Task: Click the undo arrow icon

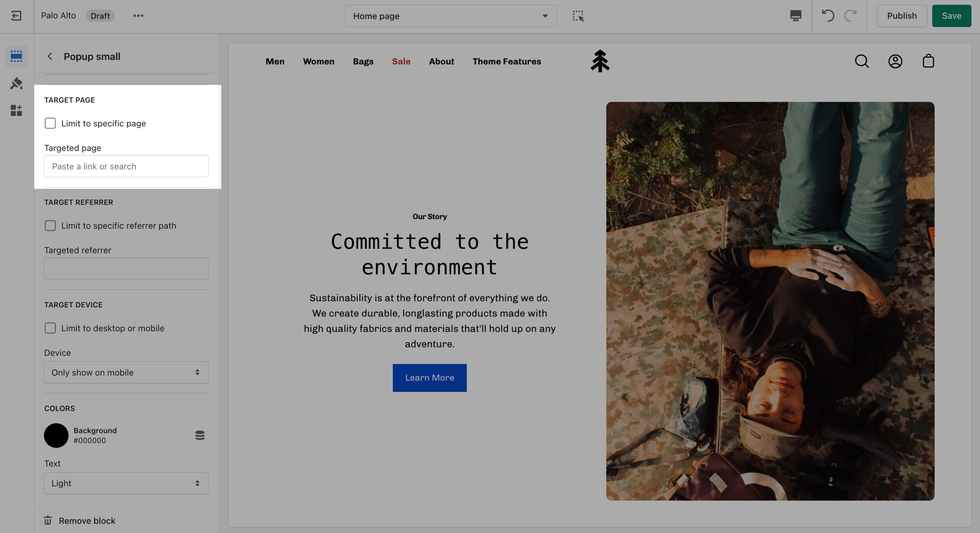Action: pyautogui.click(x=827, y=16)
